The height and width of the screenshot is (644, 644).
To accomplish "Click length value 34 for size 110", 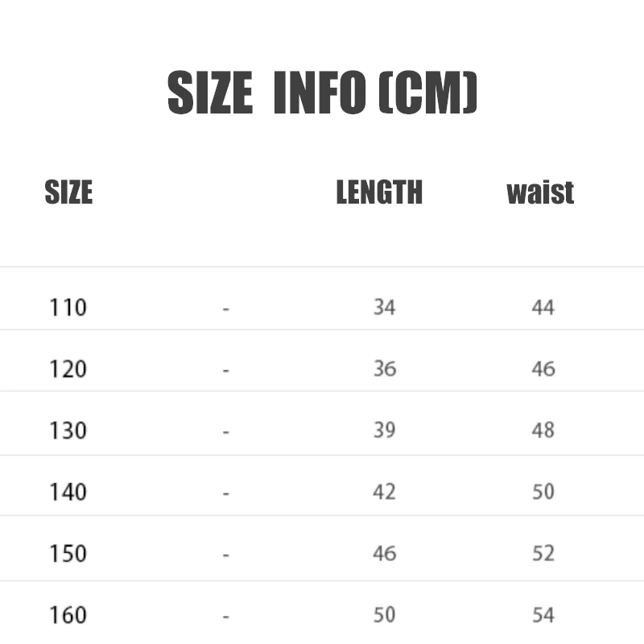I will click(x=384, y=307).
